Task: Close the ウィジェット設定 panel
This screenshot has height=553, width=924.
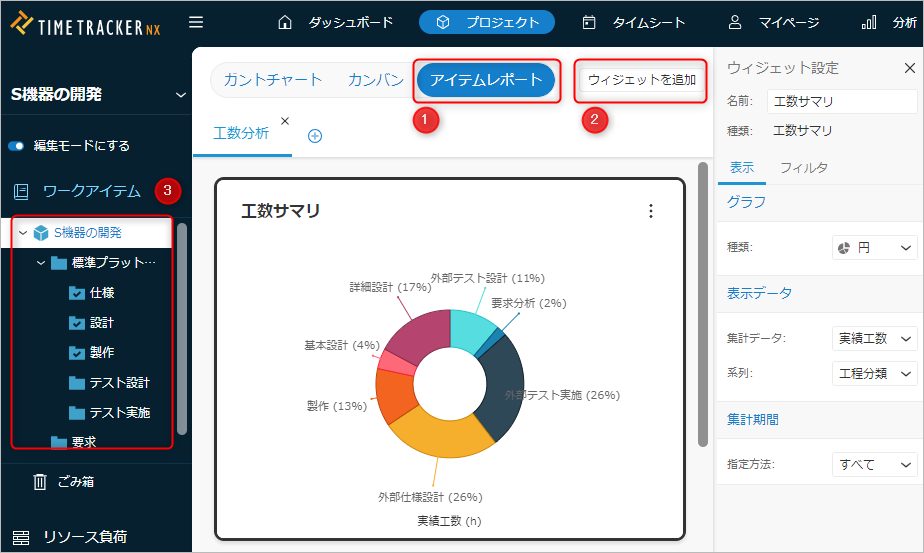Action: 909,68
